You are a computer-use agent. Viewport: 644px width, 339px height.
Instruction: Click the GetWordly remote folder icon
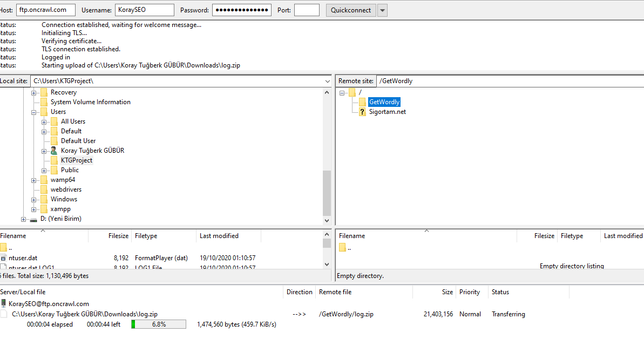[362, 102]
